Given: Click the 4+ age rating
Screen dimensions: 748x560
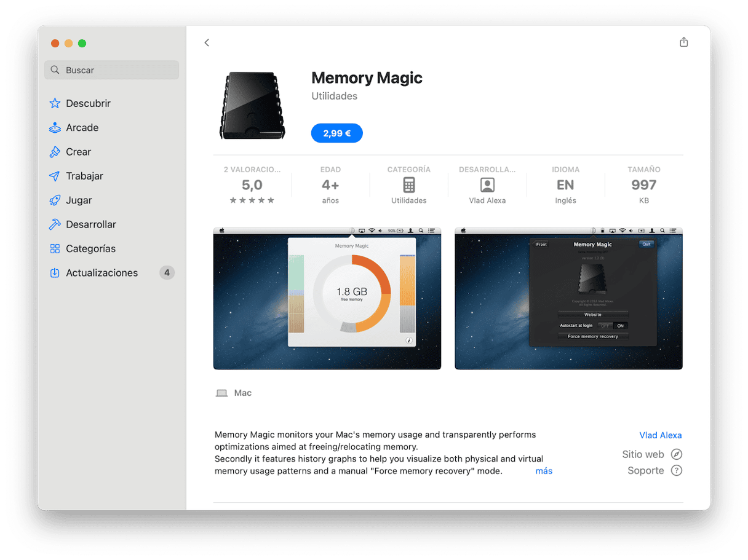Looking at the screenshot, I should pyautogui.click(x=330, y=185).
